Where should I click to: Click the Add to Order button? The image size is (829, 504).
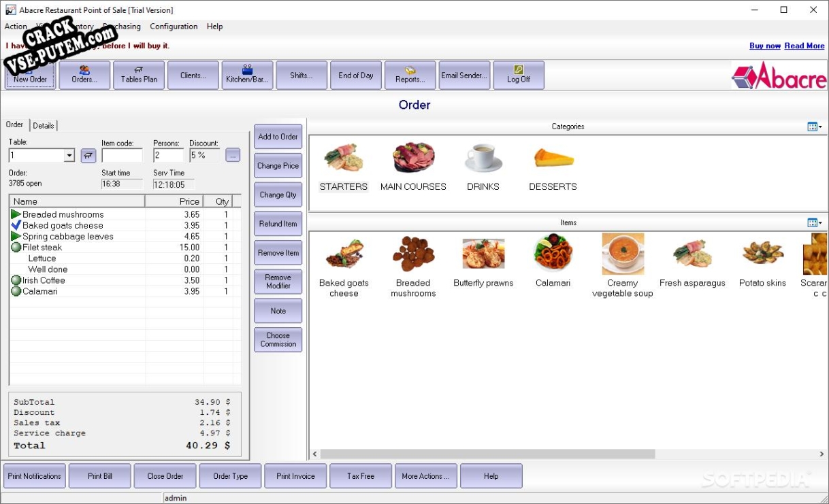pos(278,137)
